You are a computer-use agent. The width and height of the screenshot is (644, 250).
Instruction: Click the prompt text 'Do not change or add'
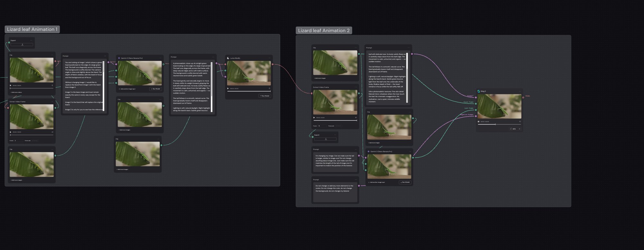324,186
